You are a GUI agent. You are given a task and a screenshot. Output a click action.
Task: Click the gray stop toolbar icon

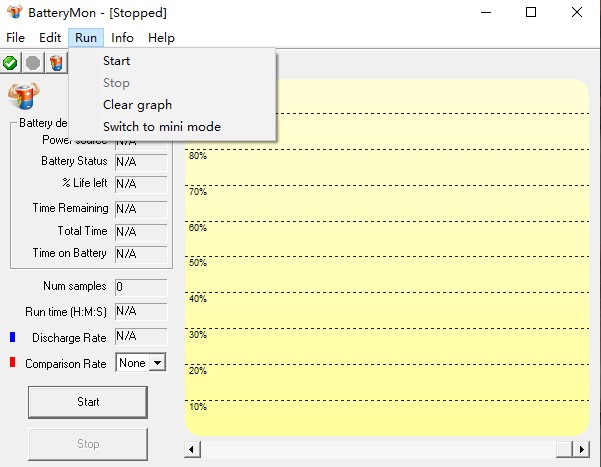click(33, 62)
